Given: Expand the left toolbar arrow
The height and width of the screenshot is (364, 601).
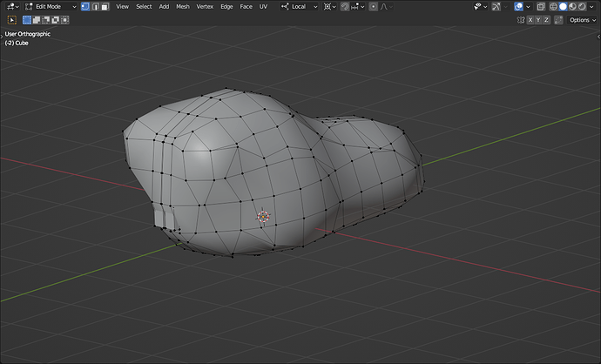Looking at the screenshot, I should (2, 37).
